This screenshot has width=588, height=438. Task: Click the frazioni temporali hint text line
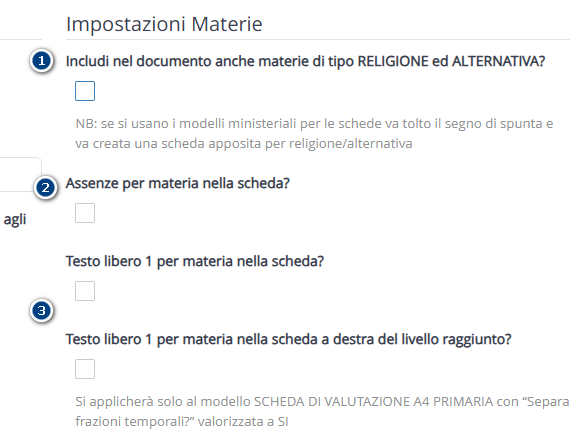point(182,422)
